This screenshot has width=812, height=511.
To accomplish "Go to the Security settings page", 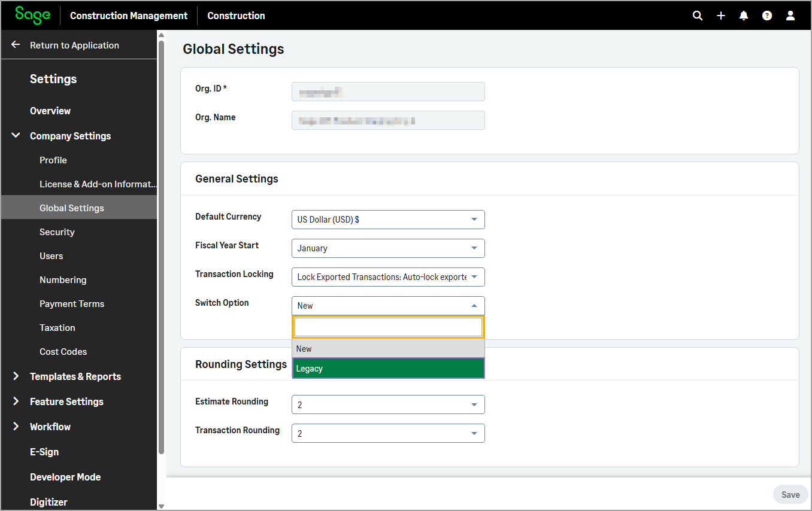I will coord(57,232).
